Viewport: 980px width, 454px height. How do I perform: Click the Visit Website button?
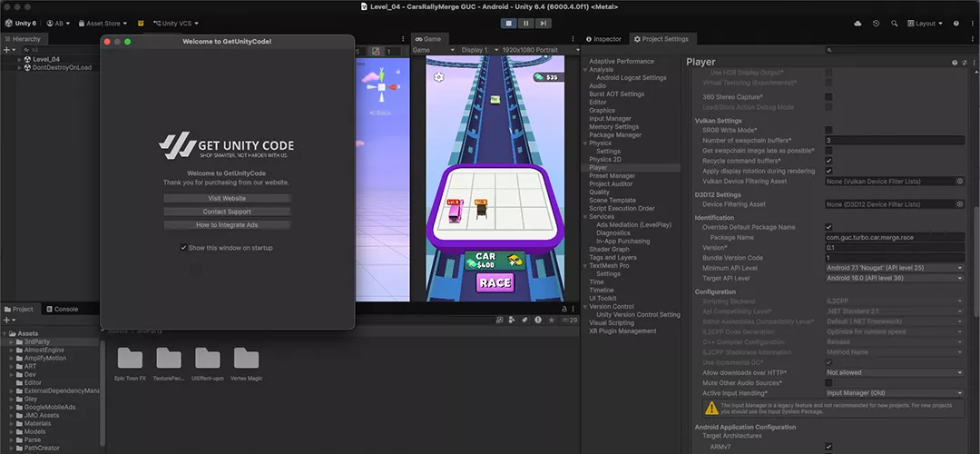[227, 198]
